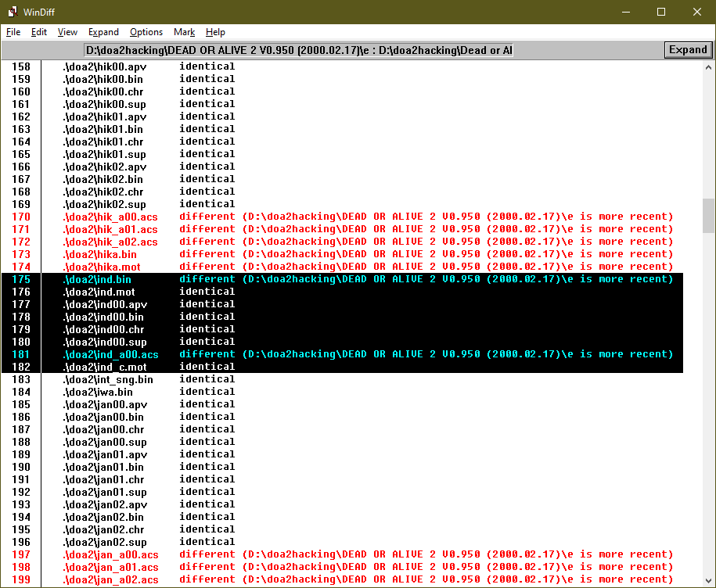Click the WinDiff title bar icon

coord(13,12)
